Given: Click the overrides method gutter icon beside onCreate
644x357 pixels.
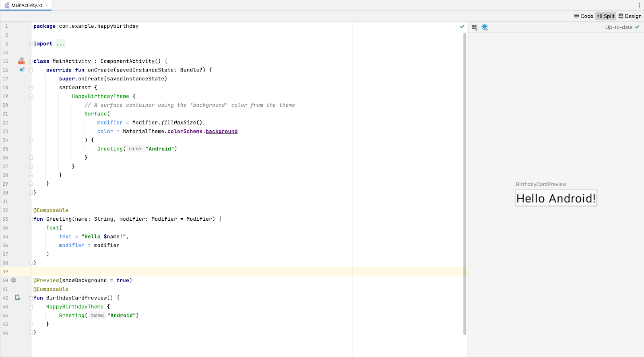Looking at the screenshot, I should [22, 70].
